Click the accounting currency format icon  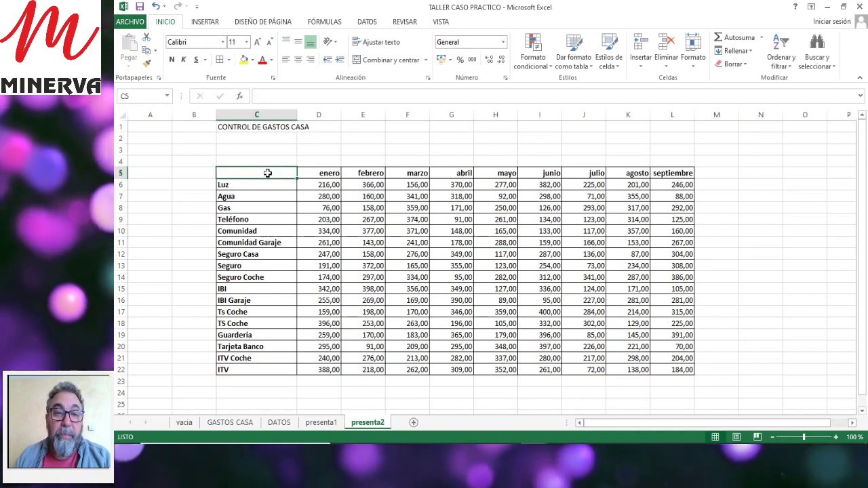pyautogui.click(x=441, y=60)
